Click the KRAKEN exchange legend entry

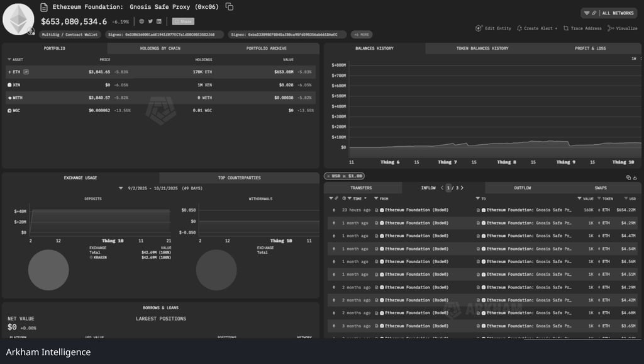tap(98, 258)
